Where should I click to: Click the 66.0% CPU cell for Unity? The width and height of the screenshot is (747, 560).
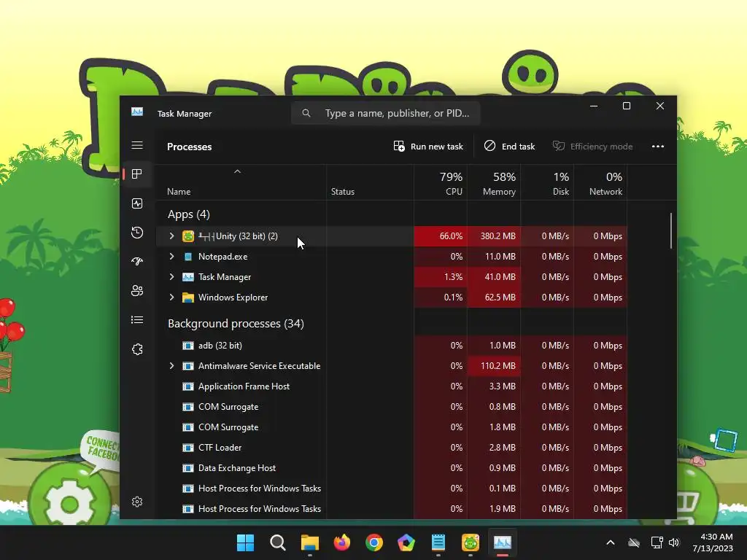coord(441,236)
